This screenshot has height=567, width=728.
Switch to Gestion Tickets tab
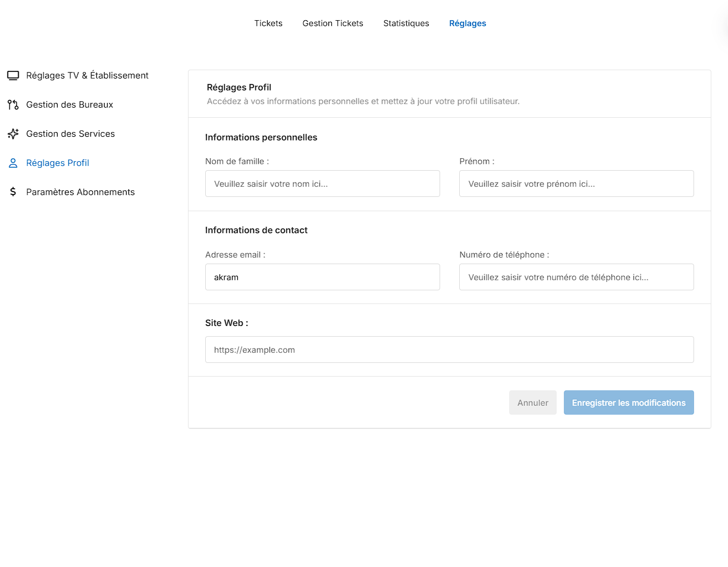click(x=332, y=23)
